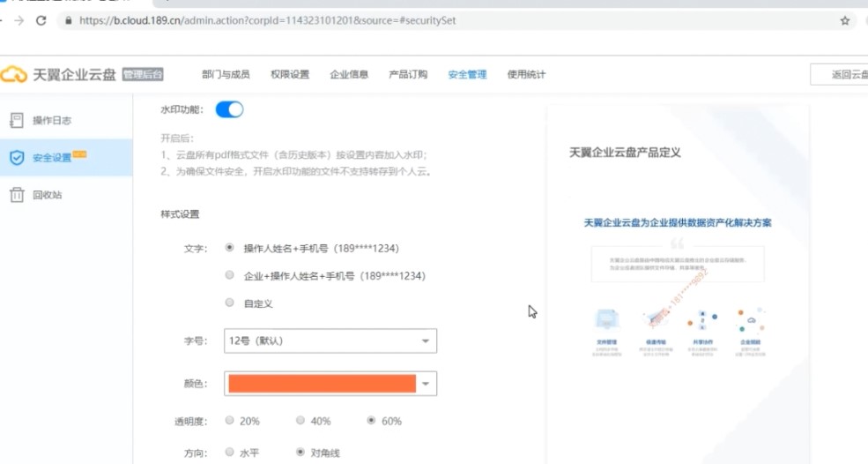
Task: Click the 操作日志 notebook icon
Action: point(17,120)
